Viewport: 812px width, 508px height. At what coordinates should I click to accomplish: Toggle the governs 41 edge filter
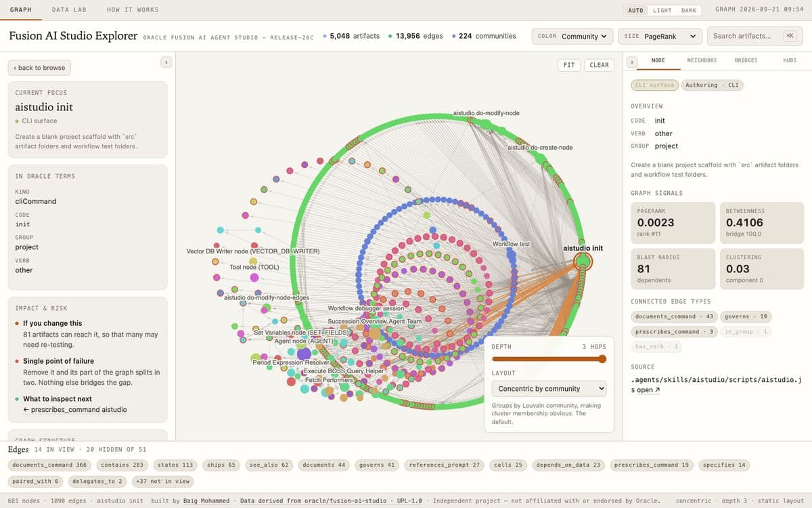click(x=376, y=465)
